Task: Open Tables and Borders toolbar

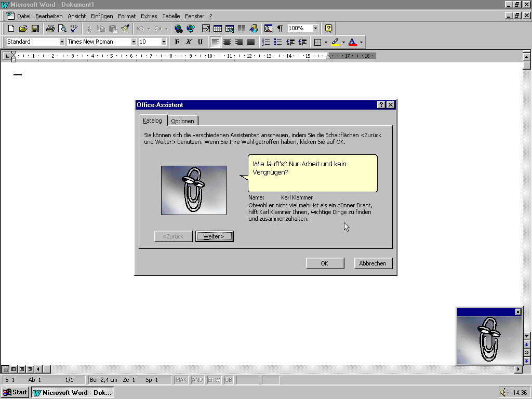Action: pyautogui.click(x=206, y=29)
